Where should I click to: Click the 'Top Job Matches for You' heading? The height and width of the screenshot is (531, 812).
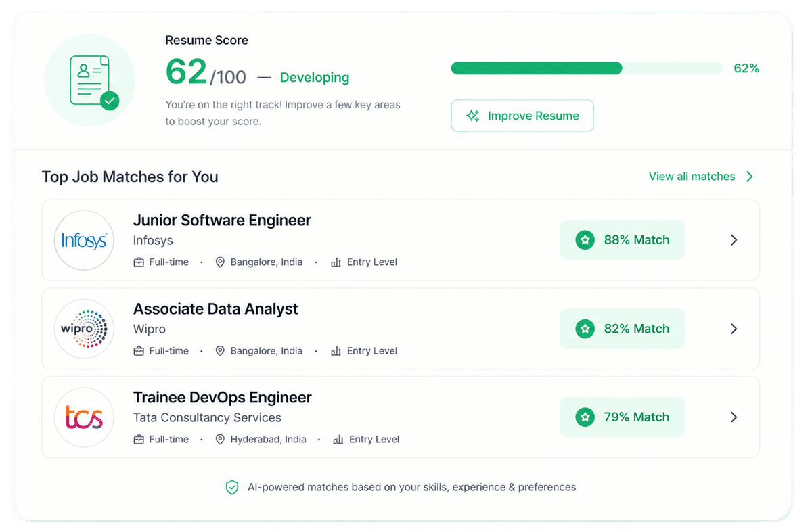click(x=130, y=177)
